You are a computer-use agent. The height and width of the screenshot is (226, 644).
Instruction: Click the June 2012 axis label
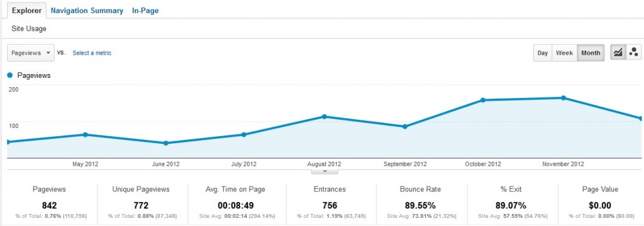(165, 164)
